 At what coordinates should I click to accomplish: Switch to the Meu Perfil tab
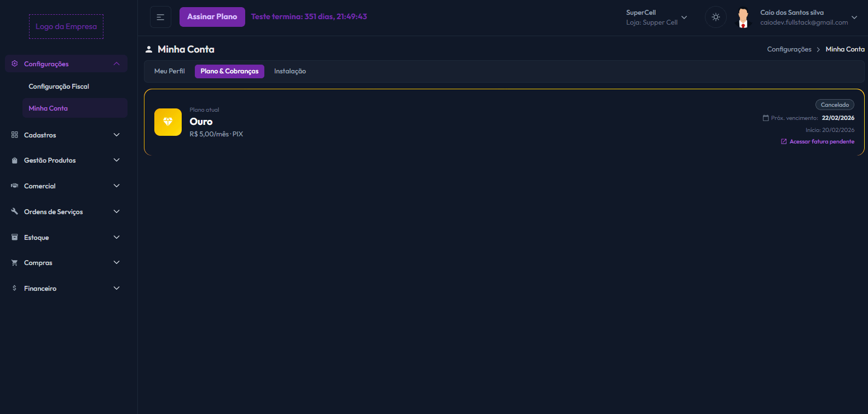tap(170, 71)
